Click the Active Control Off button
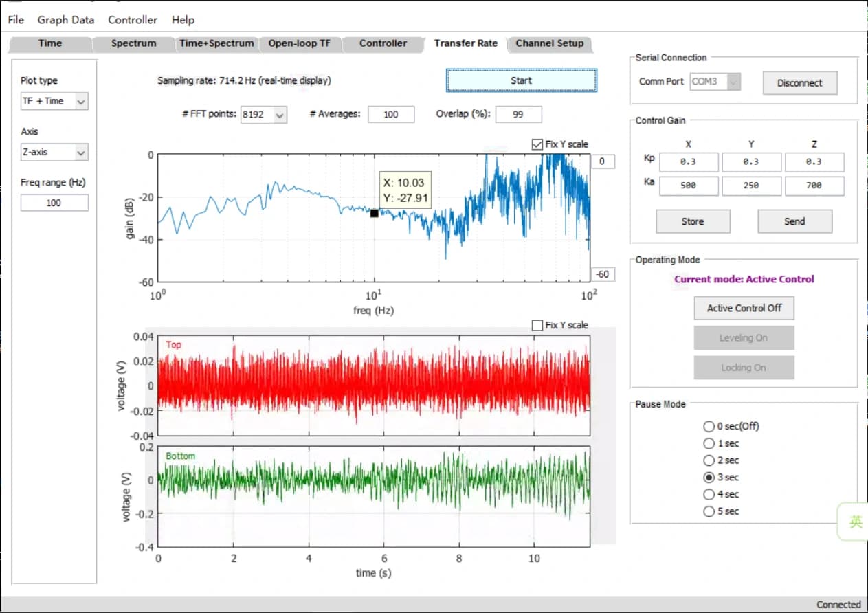This screenshot has height=613, width=868. click(x=744, y=308)
